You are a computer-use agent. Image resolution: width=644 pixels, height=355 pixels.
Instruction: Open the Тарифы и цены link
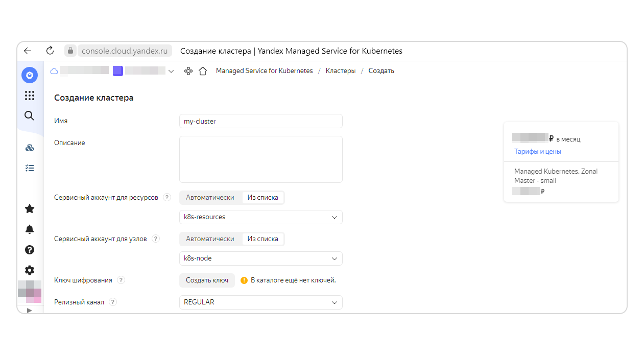(538, 152)
